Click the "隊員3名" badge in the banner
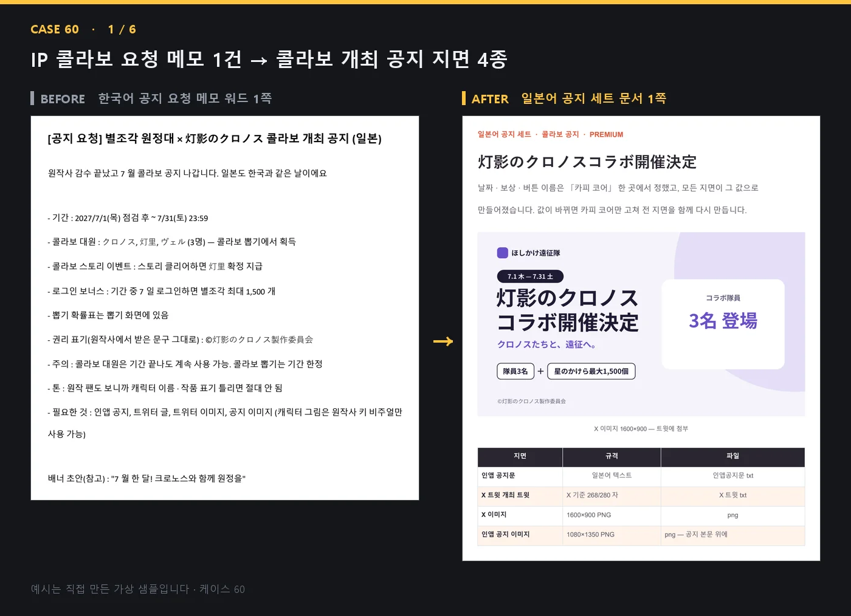This screenshot has height=616, width=851. pos(515,371)
